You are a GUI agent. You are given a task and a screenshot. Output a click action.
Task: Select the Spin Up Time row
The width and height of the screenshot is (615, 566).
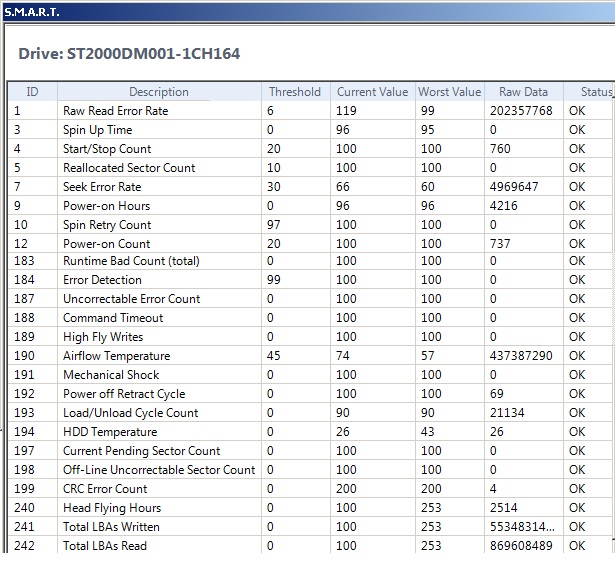coord(311,130)
